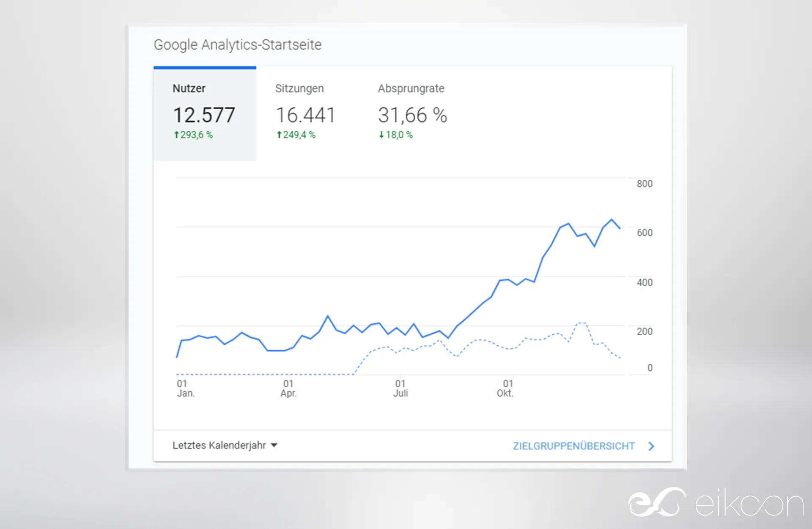Screen dimensions: 812x529
Task: Click the 12.577 user count value
Action: pos(204,115)
